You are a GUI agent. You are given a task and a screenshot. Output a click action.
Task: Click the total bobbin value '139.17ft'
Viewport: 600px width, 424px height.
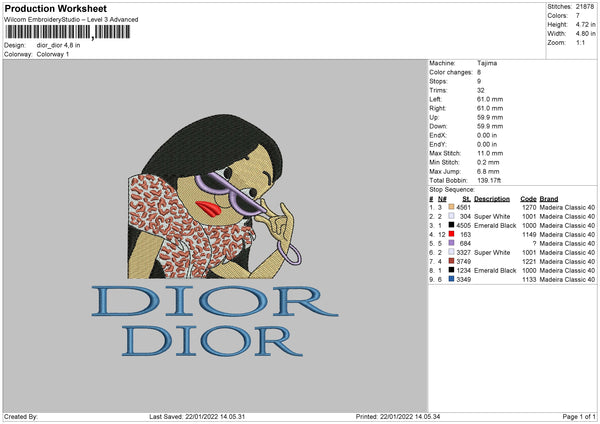[x=489, y=180]
